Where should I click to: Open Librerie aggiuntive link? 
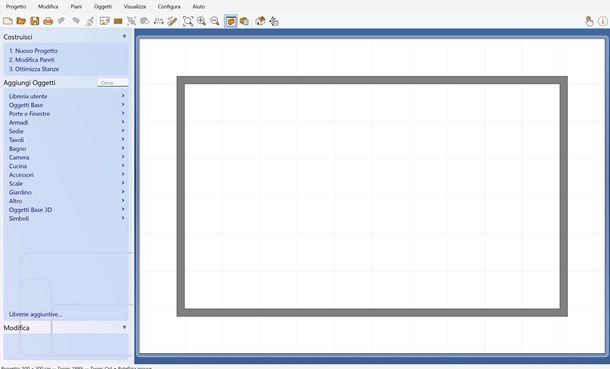35,314
